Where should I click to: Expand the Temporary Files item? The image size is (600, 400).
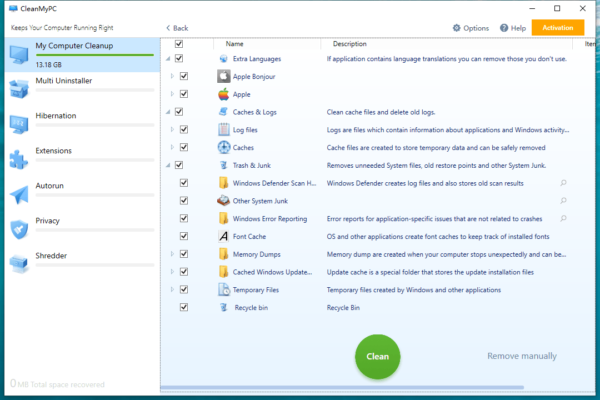click(x=172, y=289)
